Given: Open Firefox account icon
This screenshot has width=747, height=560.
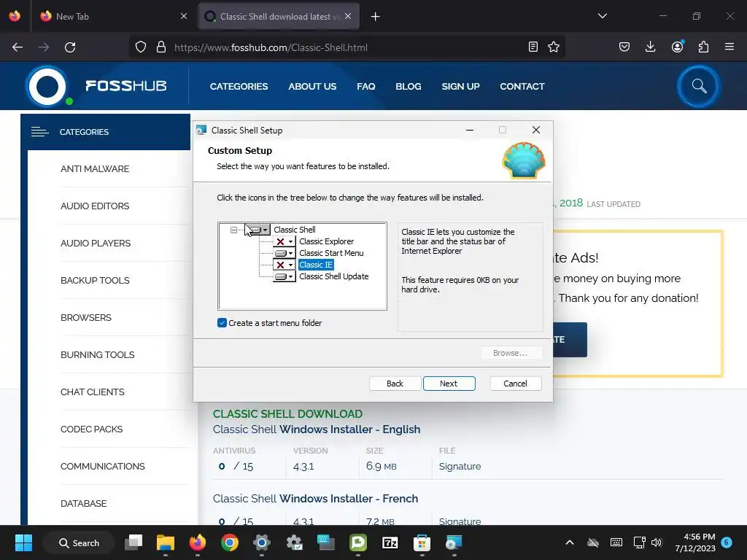Looking at the screenshot, I should (677, 47).
